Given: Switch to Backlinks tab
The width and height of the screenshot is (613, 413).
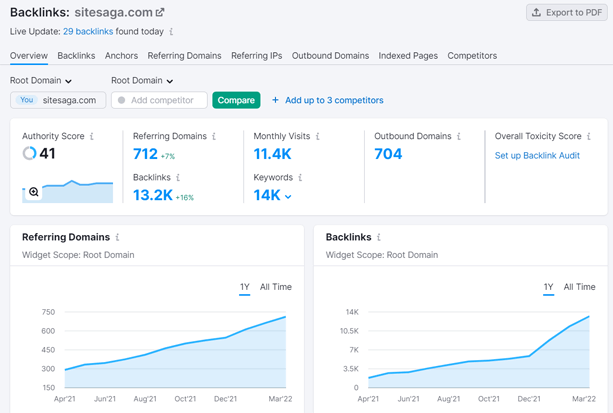Looking at the screenshot, I should tap(76, 56).
